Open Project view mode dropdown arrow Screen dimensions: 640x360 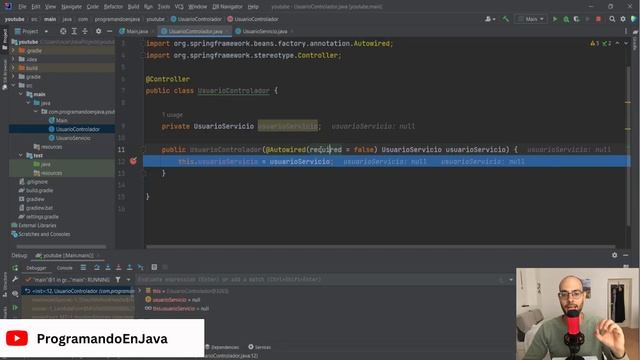tap(46, 31)
